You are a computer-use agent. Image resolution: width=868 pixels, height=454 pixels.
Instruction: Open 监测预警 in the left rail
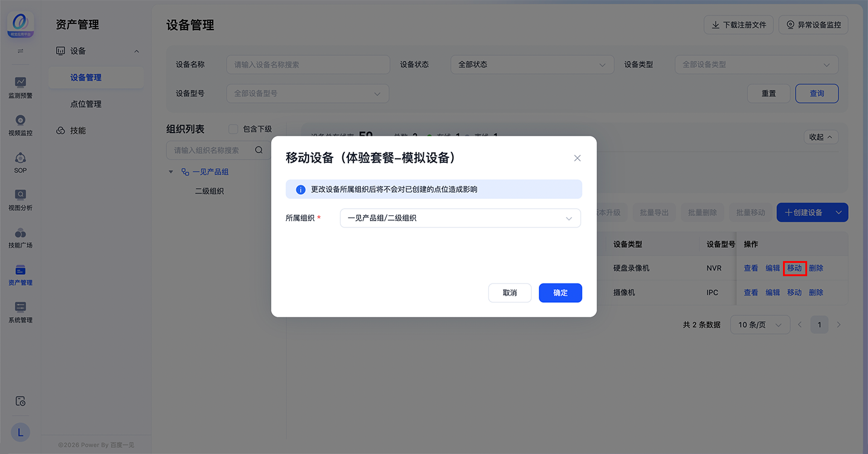point(20,88)
